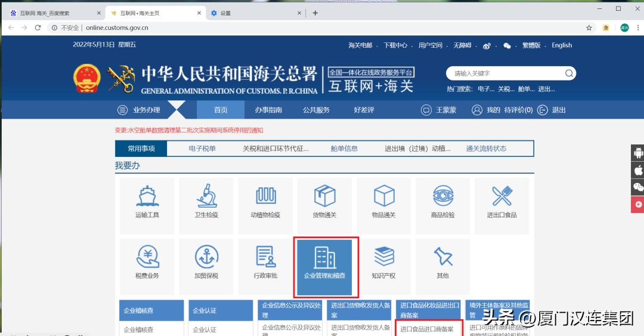Open the 其他 pushpin icon tile

442,267
